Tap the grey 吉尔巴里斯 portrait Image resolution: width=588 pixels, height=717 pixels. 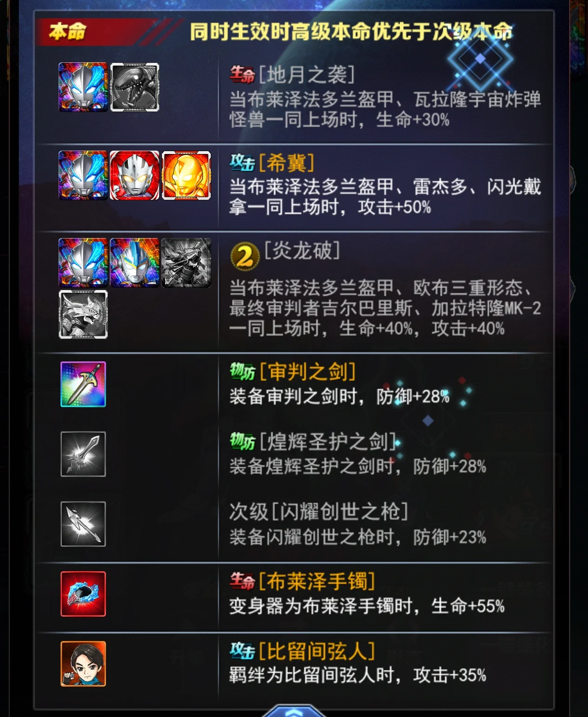(186, 263)
